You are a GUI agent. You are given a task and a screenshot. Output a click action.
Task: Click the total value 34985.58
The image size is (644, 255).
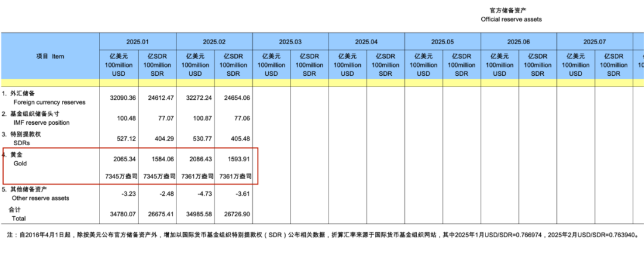click(x=200, y=214)
